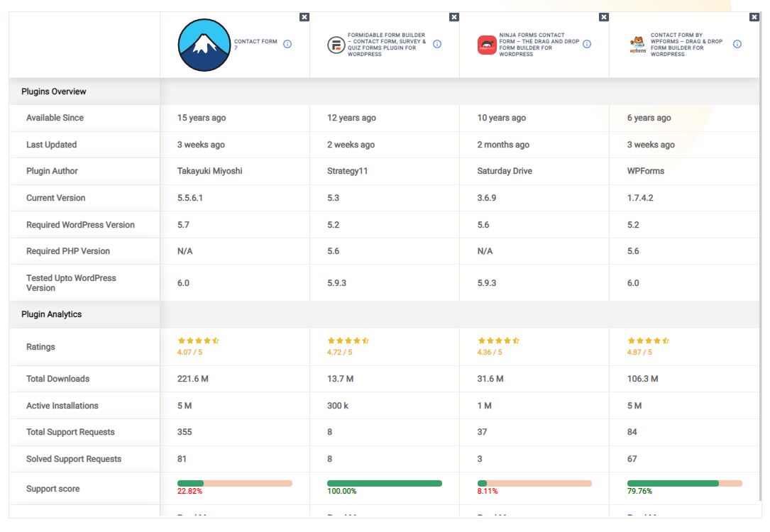Collapse the Plugins Overview section header
Image resolution: width=770 pixels, height=532 pixels.
coord(54,92)
